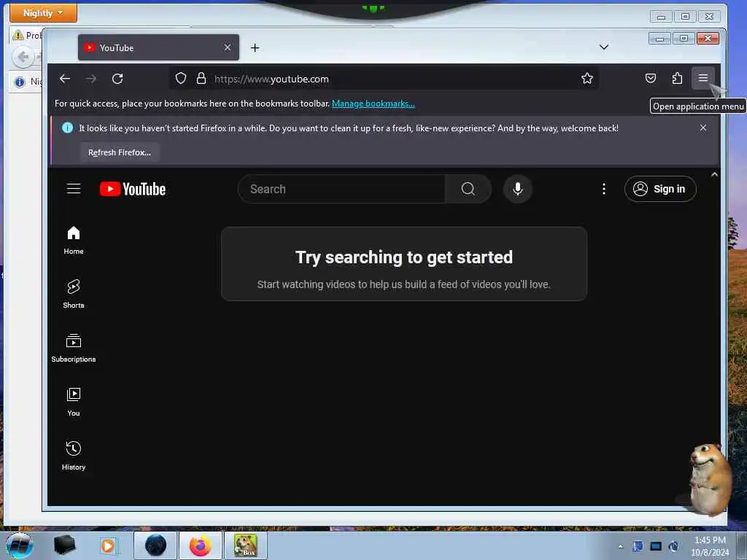Open the Firefox application menu
Image resolution: width=747 pixels, height=560 pixels.
(x=703, y=78)
